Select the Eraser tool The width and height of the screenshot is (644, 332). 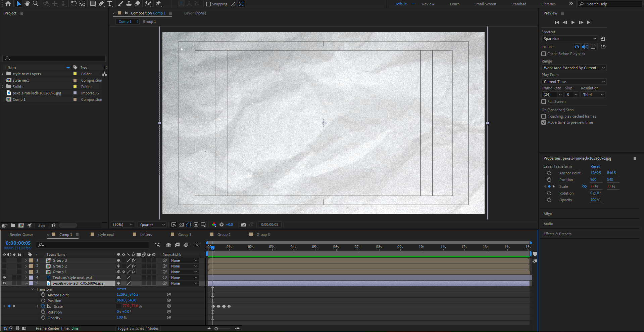(x=137, y=4)
